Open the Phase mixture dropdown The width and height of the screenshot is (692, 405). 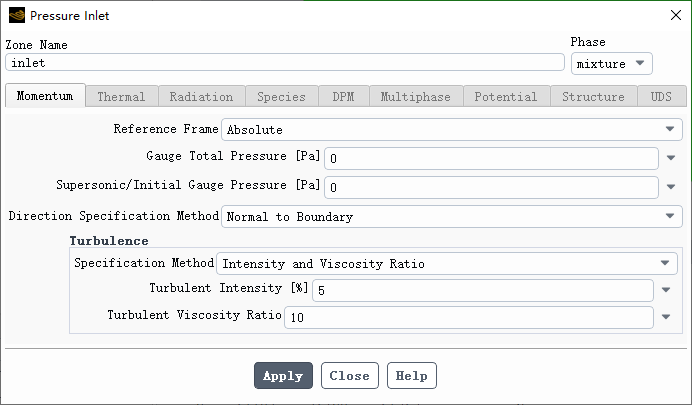[612, 64]
